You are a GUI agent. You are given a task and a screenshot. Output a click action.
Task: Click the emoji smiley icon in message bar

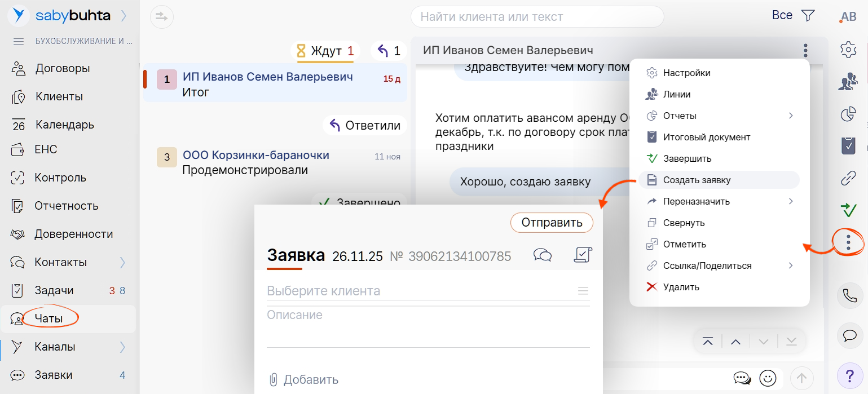tap(768, 377)
